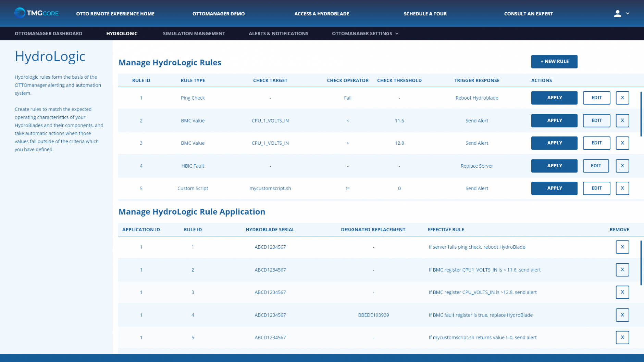Click the rule application table scrollbar
Viewport: 644px width, 362px height.
641,263
